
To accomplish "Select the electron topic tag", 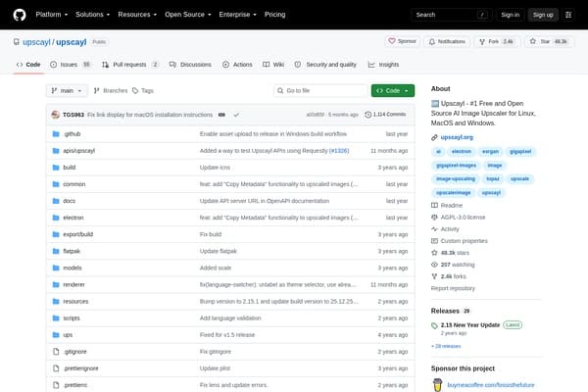I will pyautogui.click(x=462, y=152).
